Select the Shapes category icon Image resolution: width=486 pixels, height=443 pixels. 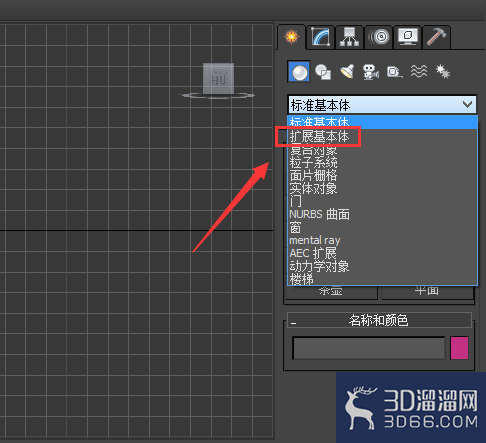click(x=323, y=71)
